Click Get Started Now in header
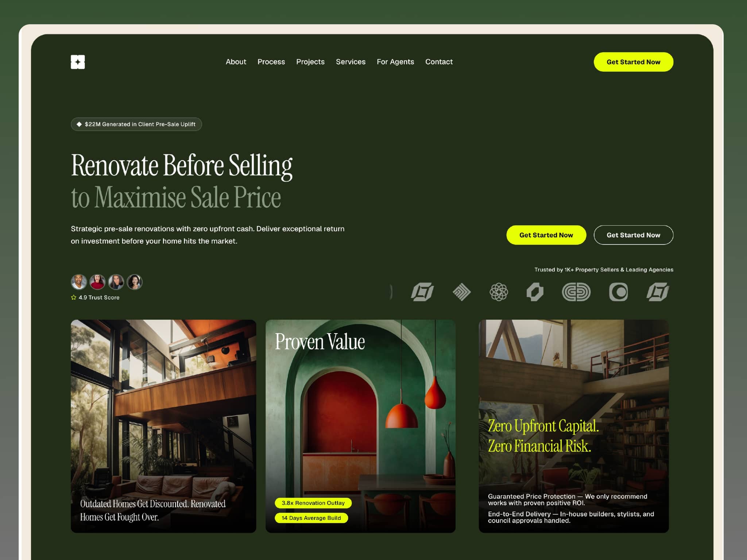The height and width of the screenshot is (560, 747). coord(633,62)
